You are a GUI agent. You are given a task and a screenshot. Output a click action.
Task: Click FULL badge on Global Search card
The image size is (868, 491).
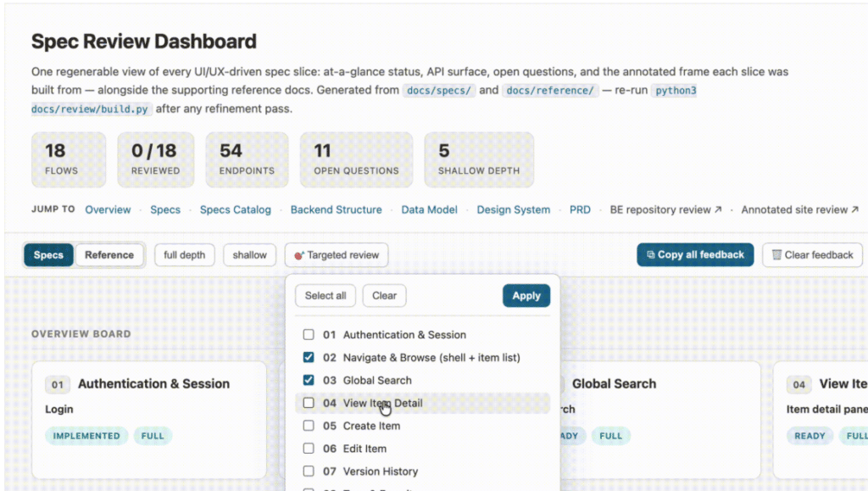point(610,436)
